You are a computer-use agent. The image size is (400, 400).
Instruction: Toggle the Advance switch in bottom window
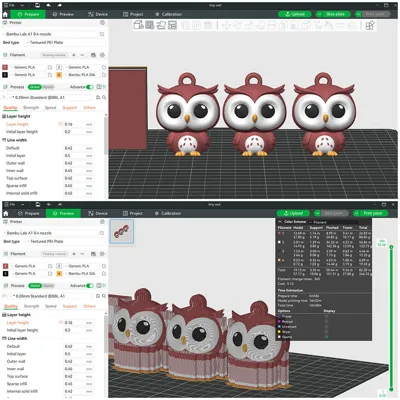click(90, 286)
